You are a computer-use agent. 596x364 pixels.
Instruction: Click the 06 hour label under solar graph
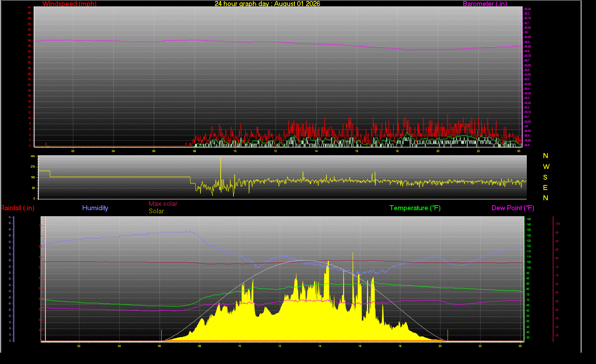pos(159,346)
